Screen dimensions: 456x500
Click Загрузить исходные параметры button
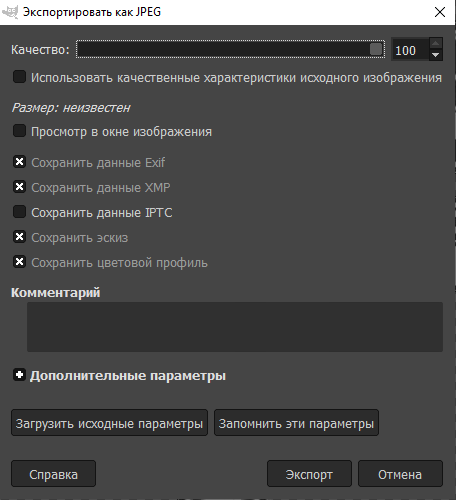[x=109, y=423]
